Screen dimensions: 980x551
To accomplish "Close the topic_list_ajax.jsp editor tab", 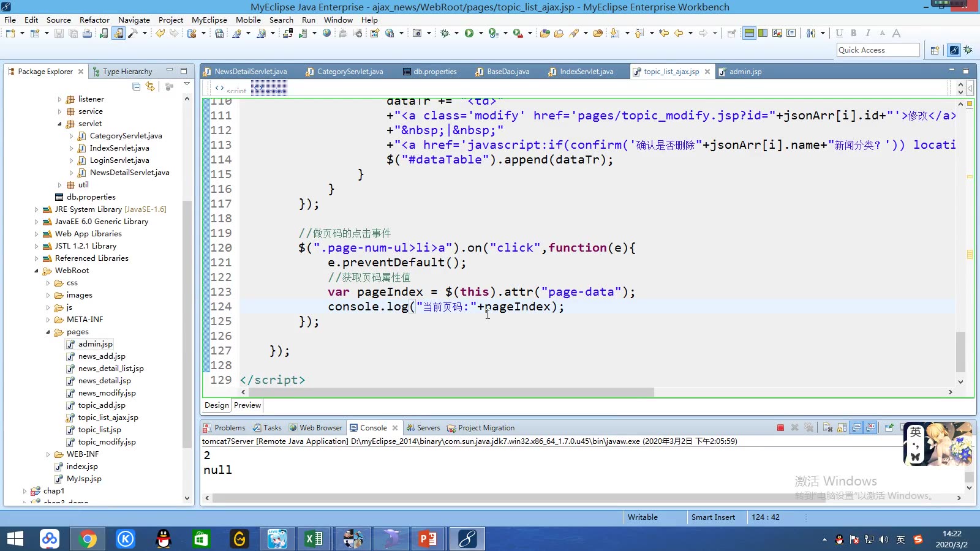I will (707, 72).
